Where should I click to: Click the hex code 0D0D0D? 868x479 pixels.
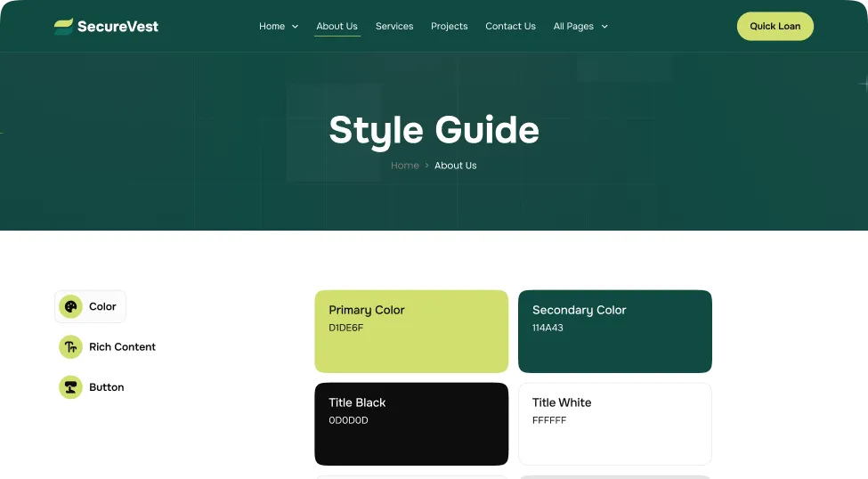coord(348,420)
